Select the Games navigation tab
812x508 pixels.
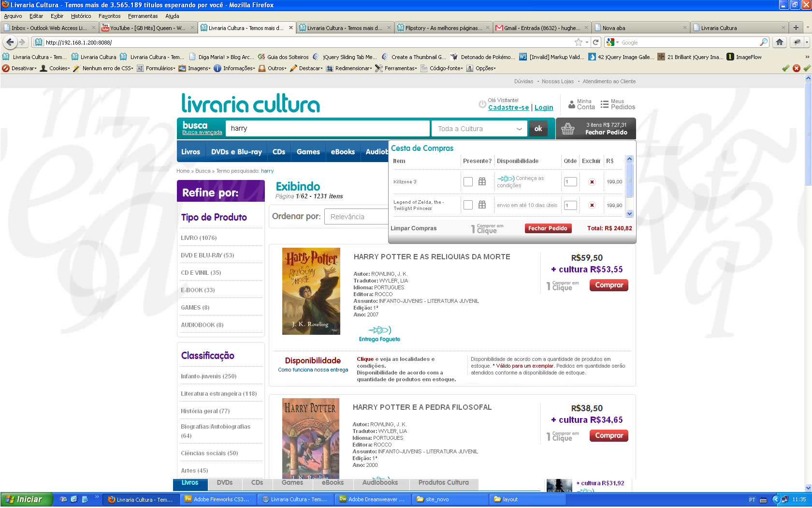(308, 151)
